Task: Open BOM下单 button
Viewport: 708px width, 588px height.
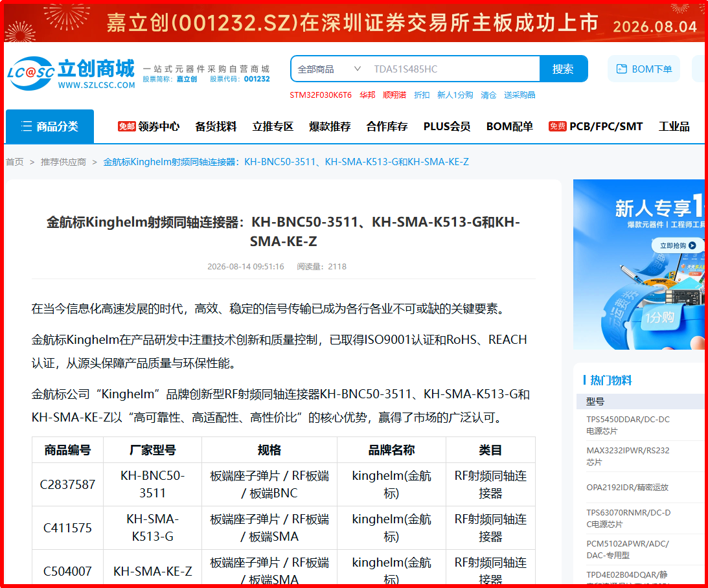Action: click(644, 69)
